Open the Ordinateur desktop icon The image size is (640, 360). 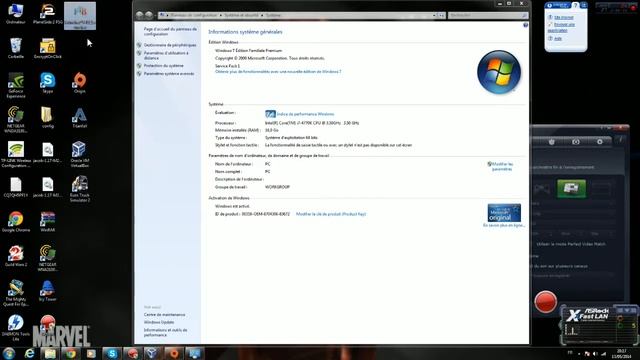tap(16, 13)
